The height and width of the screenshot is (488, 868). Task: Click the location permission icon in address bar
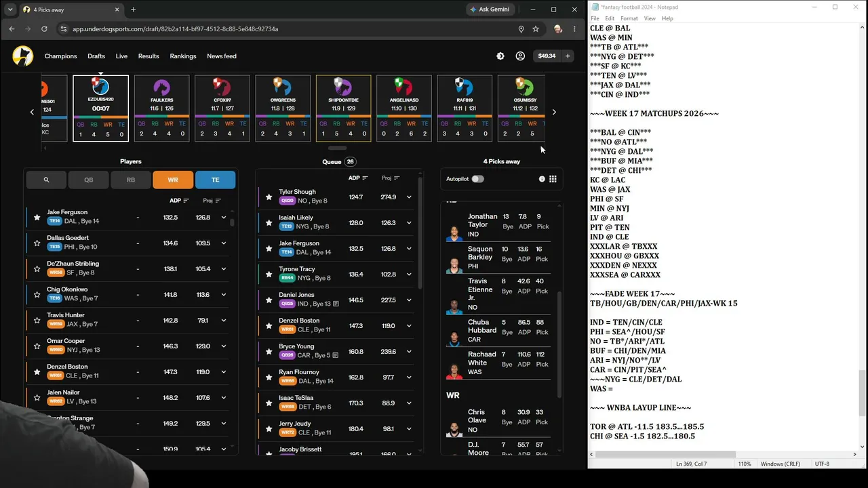point(521,29)
